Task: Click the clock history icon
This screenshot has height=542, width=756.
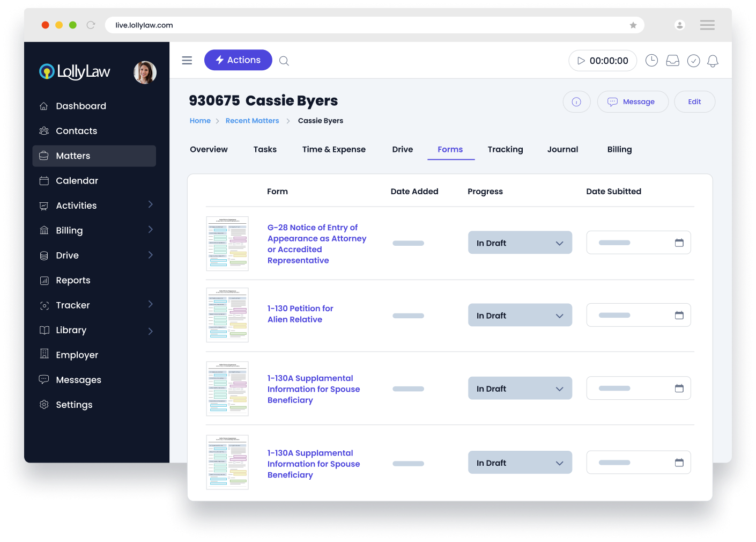Action: pos(651,61)
